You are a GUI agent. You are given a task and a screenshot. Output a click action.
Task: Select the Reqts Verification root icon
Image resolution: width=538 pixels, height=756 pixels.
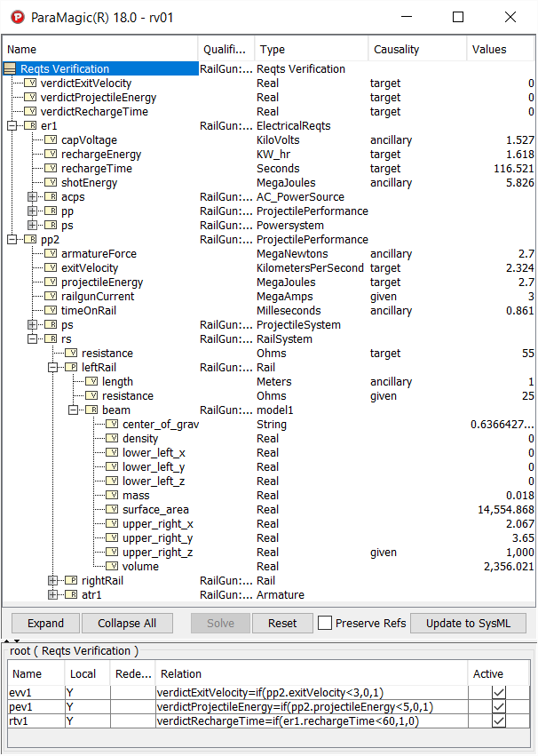[11, 69]
